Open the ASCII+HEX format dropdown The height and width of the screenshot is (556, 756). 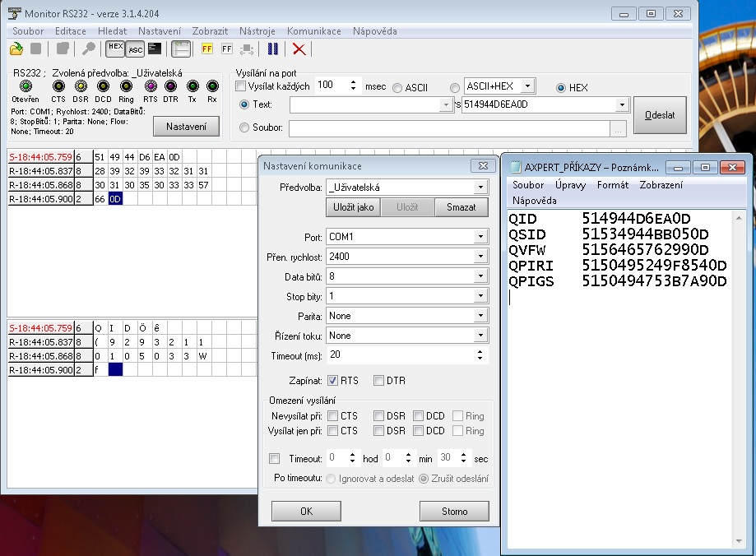[x=527, y=86]
